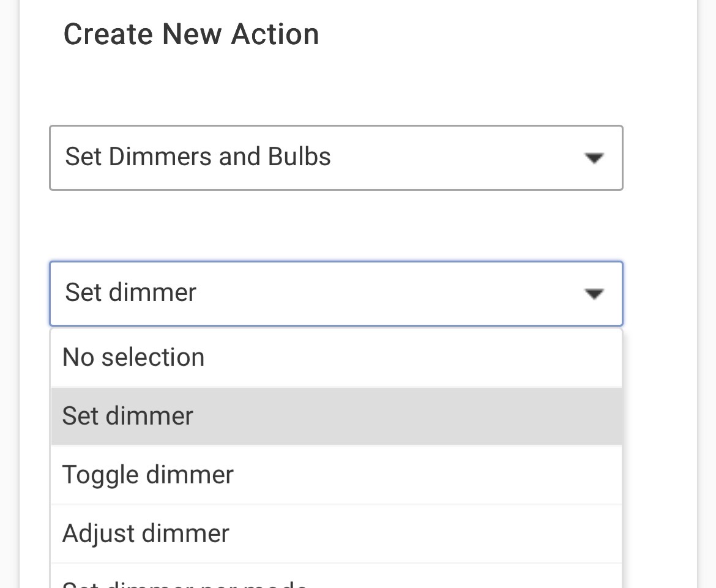Select the Adjust dimmer option

[x=146, y=534]
